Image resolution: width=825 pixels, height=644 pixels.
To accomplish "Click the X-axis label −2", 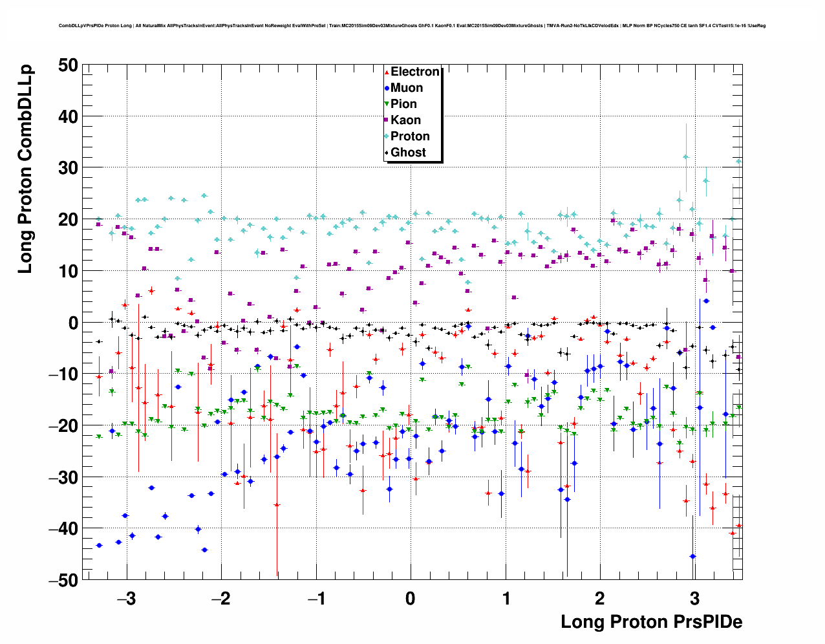I will point(220,599).
